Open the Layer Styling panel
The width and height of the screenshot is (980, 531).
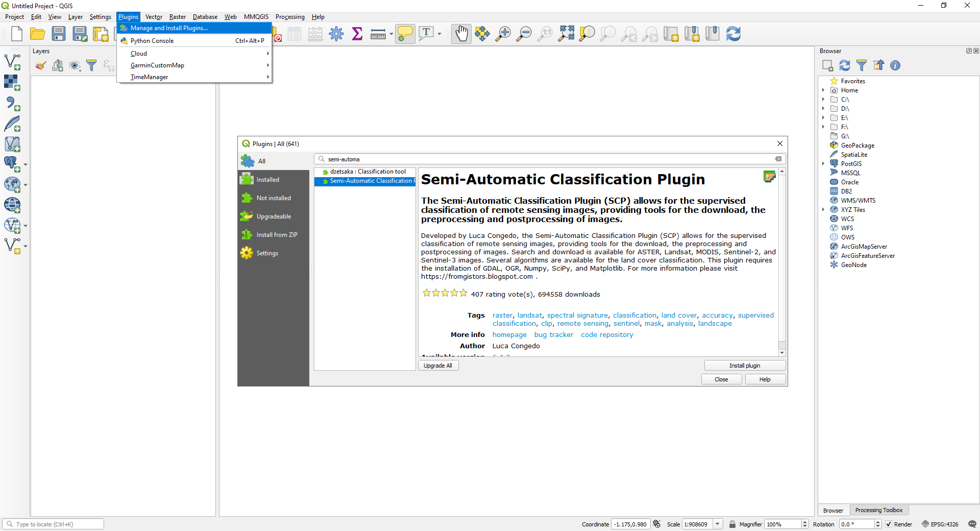pyautogui.click(x=41, y=65)
